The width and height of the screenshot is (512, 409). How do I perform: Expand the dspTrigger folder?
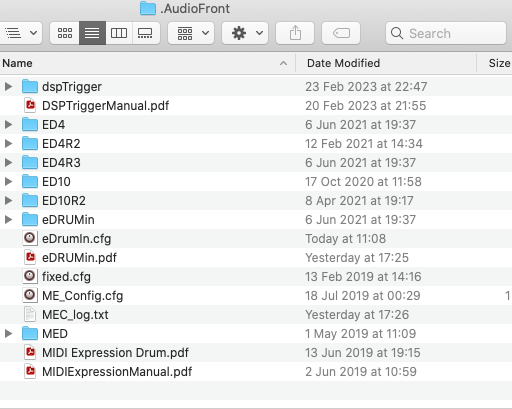9,87
